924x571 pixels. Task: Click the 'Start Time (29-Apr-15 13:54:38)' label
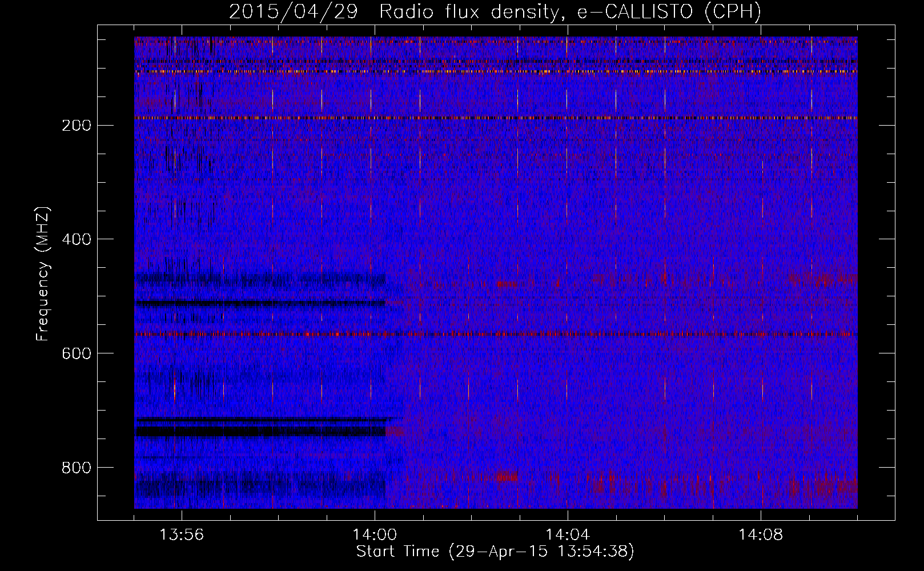pyautogui.click(x=495, y=552)
